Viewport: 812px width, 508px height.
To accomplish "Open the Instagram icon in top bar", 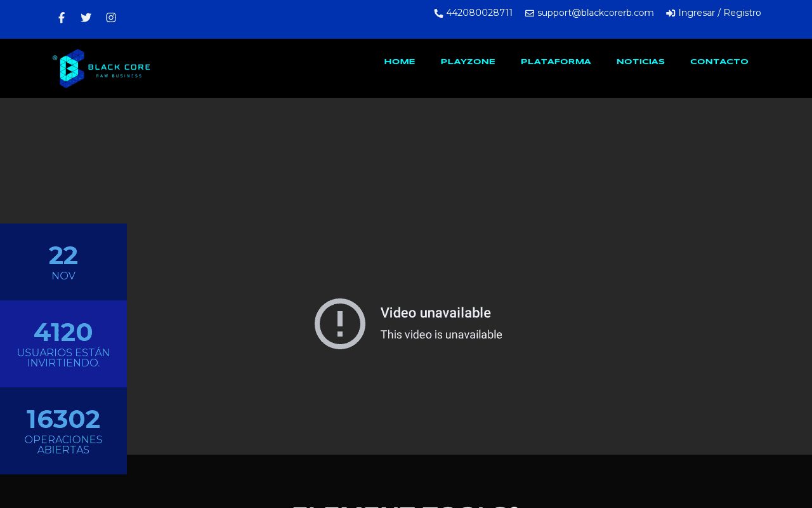I will click(x=111, y=18).
